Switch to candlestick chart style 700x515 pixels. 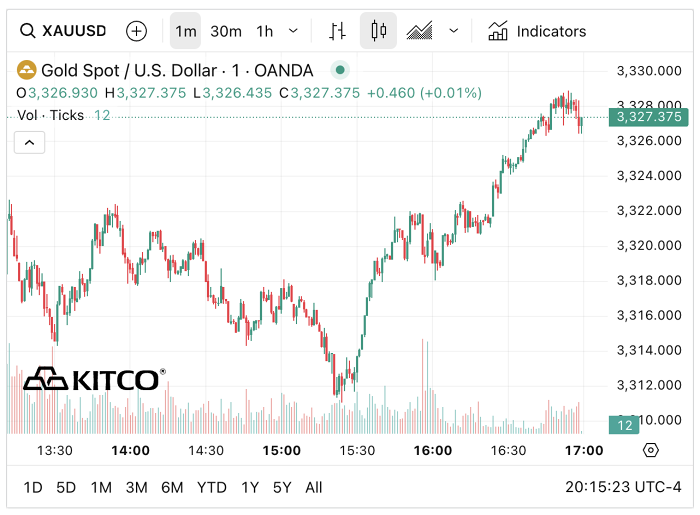tap(379, 31)
